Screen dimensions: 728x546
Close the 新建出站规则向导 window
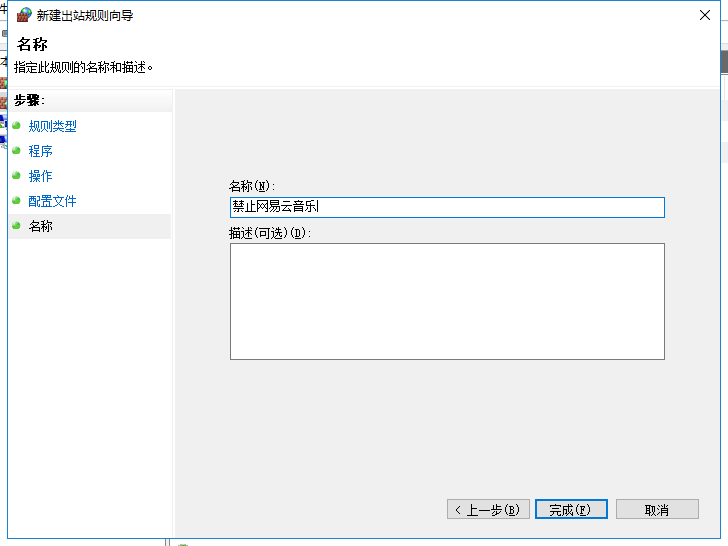705,16
